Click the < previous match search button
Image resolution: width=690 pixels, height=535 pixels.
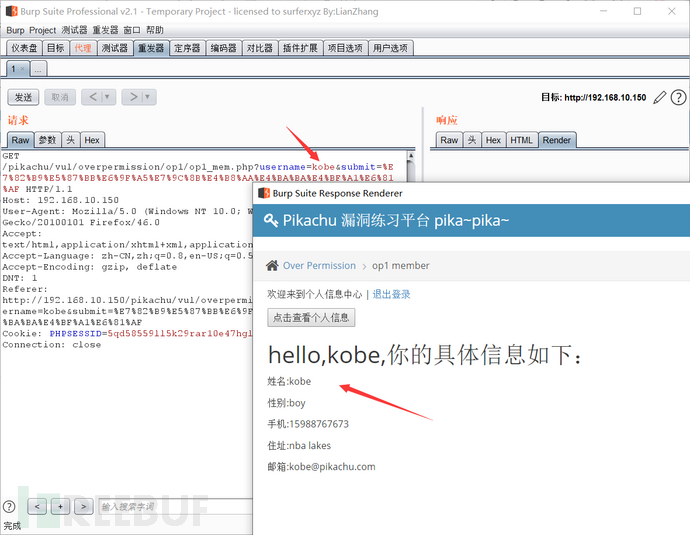(x=37, y=507)
